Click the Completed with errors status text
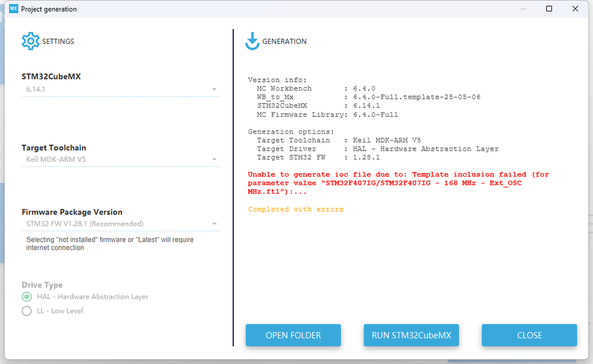The width and height of the screenshot is (593, 364). click(296, 209)
